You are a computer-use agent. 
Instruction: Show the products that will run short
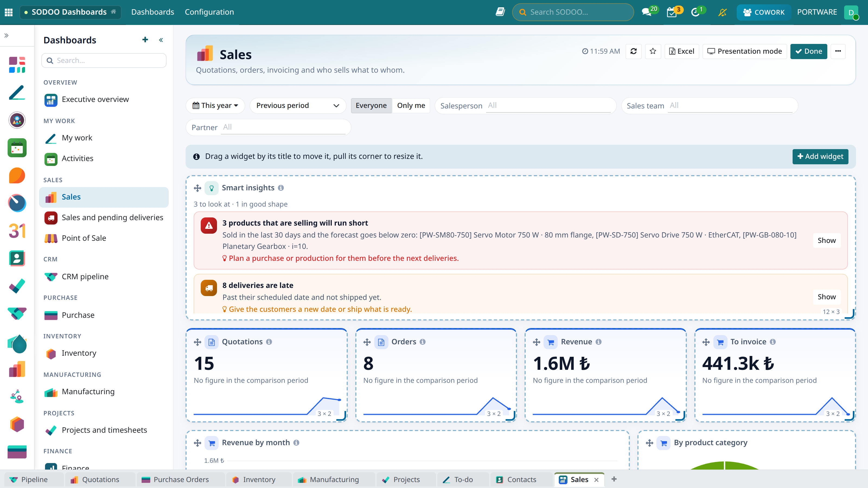point(826,240)
